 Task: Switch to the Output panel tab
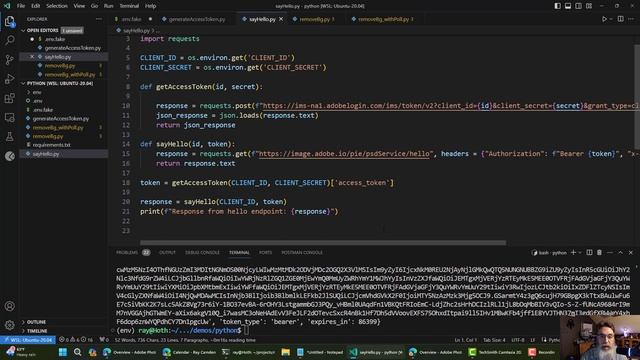(x=167, y=253)
